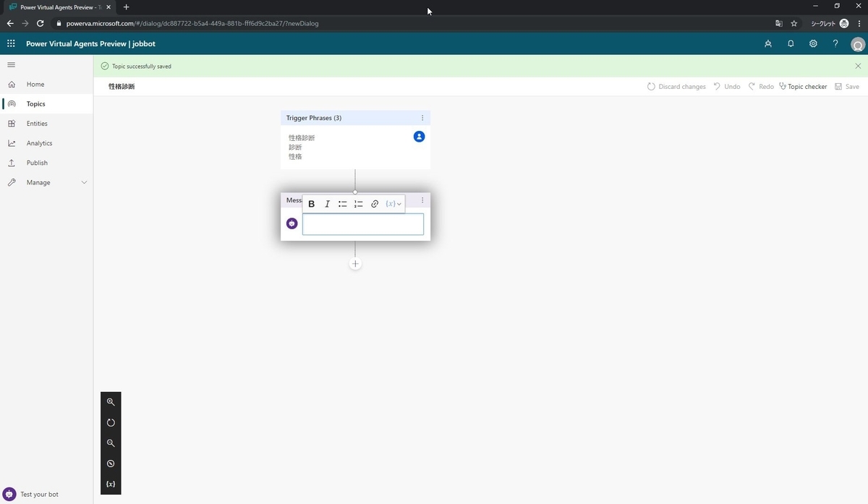Image resolution: width=868 pixels, height=504 pixels.
Task: Click the Save button
Action: [847, 86]
